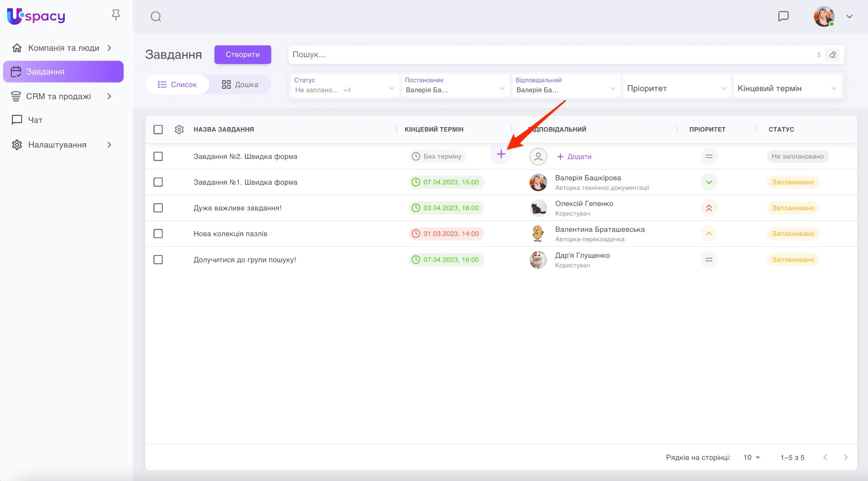The height and width of the screenshot is (481, 868).
Task: Click the pin sidebar icon
Action: [x=116, y=15]
